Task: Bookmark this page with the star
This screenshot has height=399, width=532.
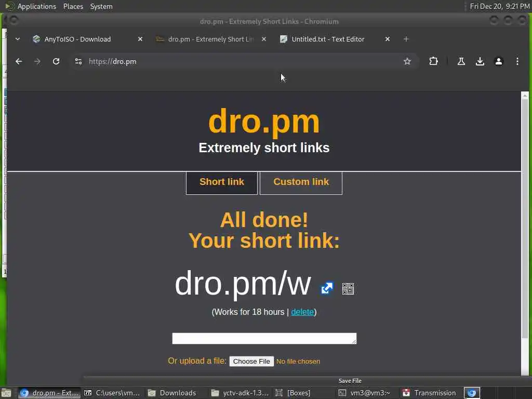Action: click(407, 61)
